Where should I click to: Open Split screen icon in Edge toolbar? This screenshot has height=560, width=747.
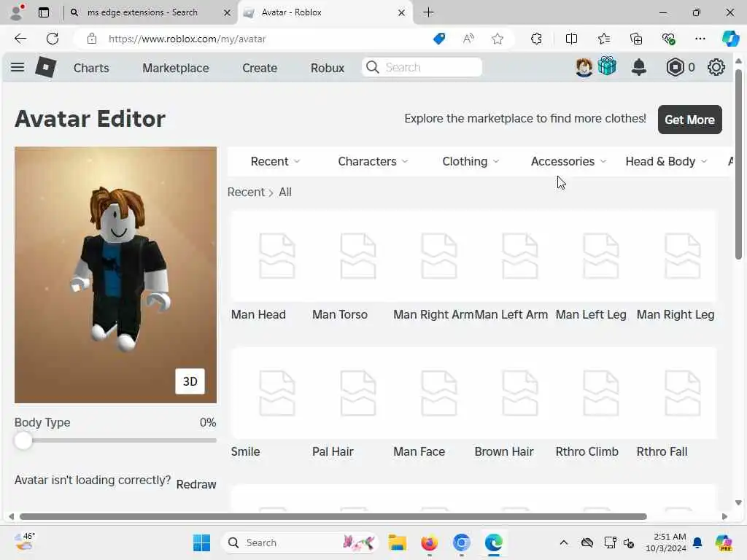point(571,39)
